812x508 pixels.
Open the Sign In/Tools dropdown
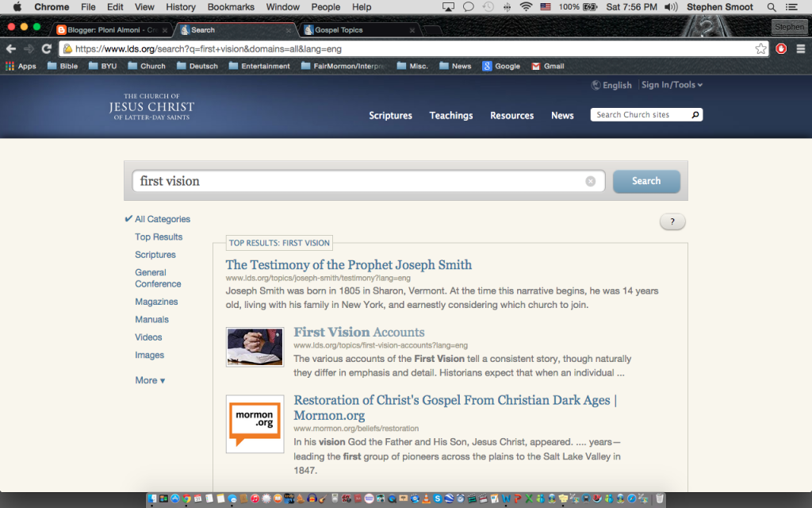click(672, 85)
